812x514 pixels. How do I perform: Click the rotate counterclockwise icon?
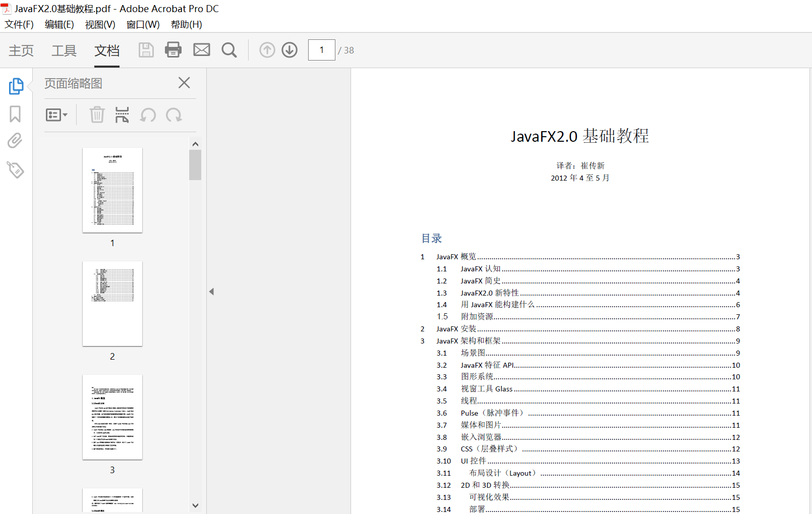(148, 115)
